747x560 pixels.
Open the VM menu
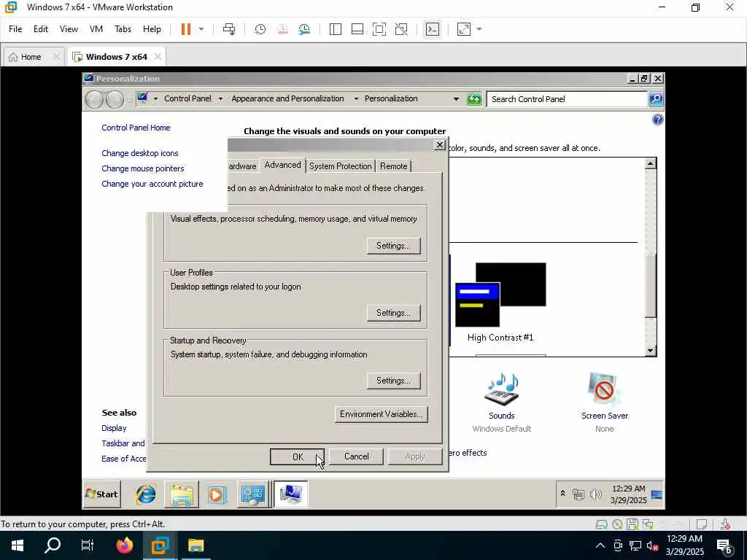96,29
